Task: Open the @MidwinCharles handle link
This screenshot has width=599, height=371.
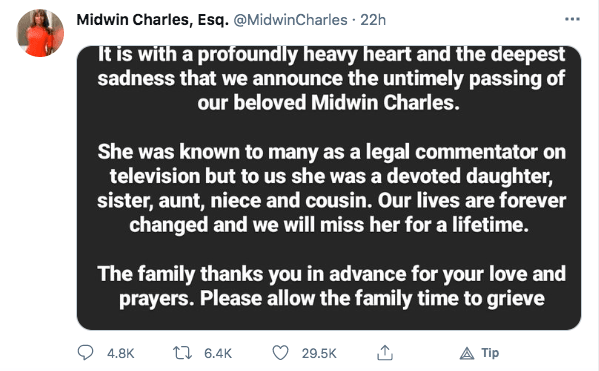Action: [x=290, y=19]
